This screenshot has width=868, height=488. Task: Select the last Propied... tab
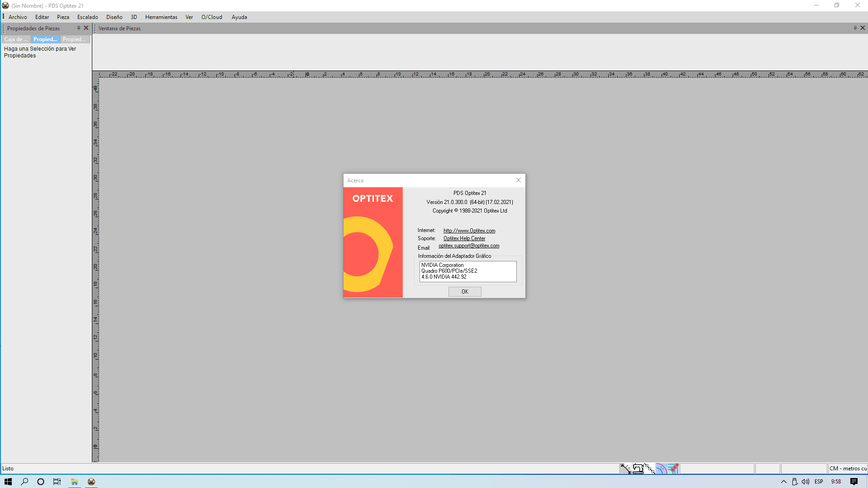point(74,39)
